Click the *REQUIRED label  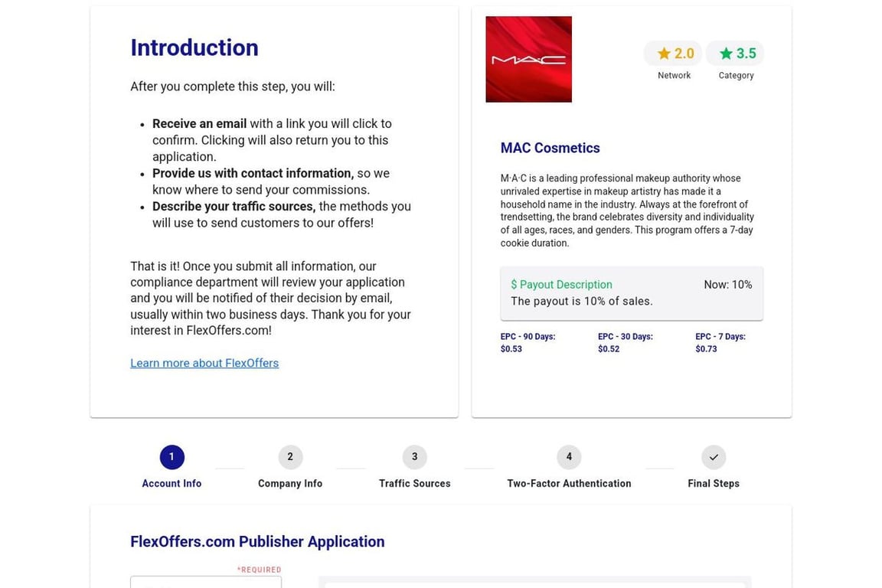[x=259, y=570]
